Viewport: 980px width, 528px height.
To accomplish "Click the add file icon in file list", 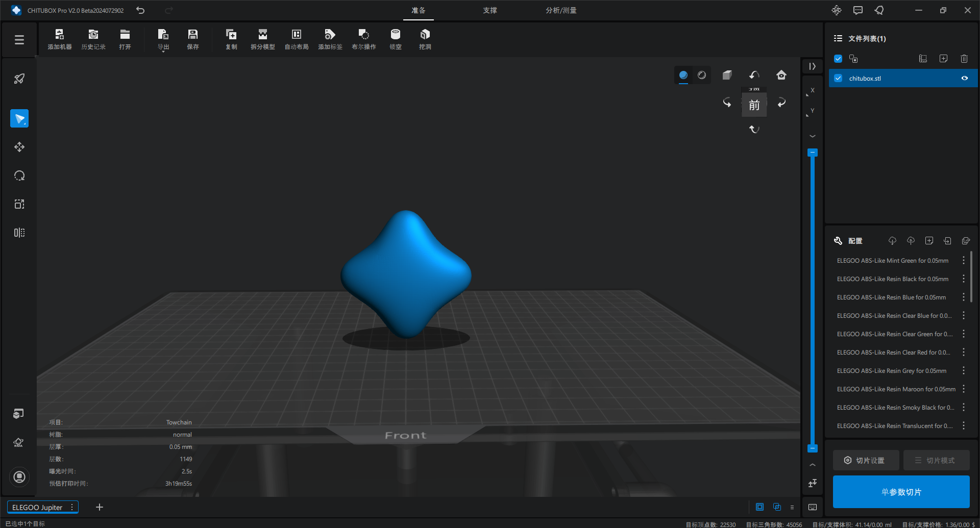I will point(943,59).
